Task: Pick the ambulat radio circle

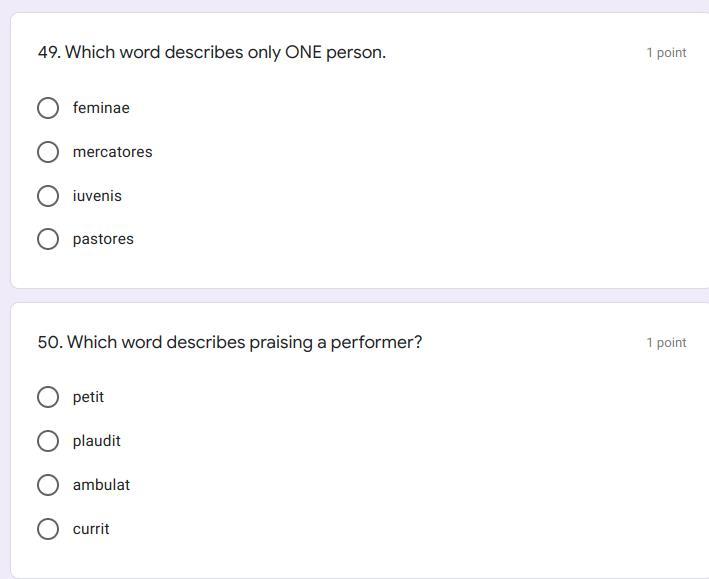Action: [x=48, y=485]
